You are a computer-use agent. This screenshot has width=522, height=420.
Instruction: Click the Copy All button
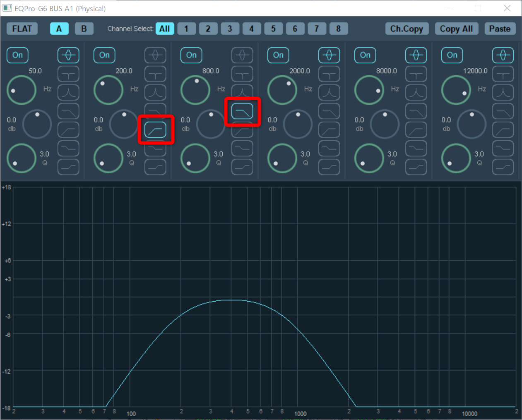(456, 29)
